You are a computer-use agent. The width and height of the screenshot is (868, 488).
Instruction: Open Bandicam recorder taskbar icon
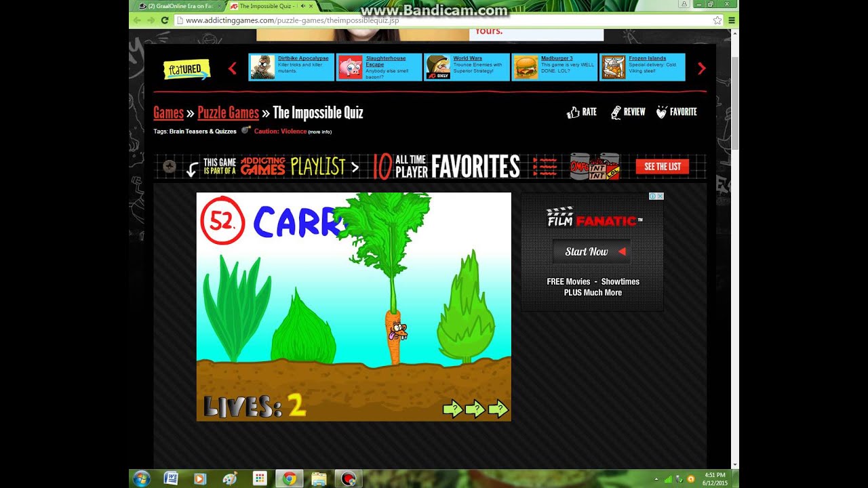pyautogui.click(x=349, y=479)
